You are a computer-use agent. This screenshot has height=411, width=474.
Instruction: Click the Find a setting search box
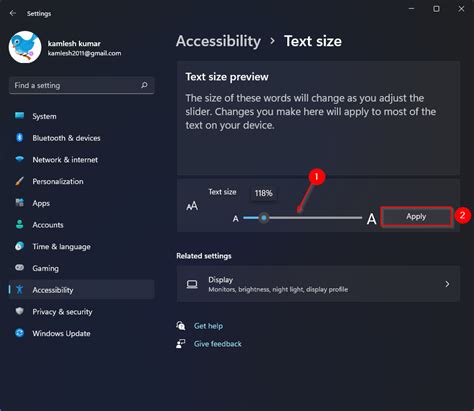point(82,85)
